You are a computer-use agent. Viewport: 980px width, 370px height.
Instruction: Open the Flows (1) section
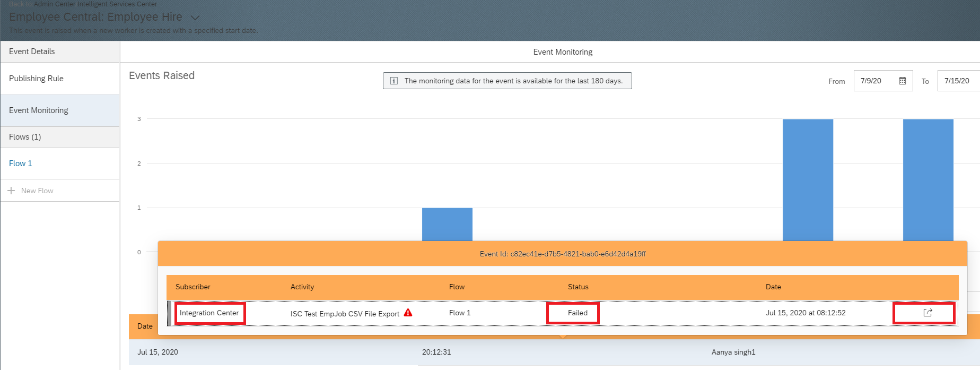coord(25,137)
